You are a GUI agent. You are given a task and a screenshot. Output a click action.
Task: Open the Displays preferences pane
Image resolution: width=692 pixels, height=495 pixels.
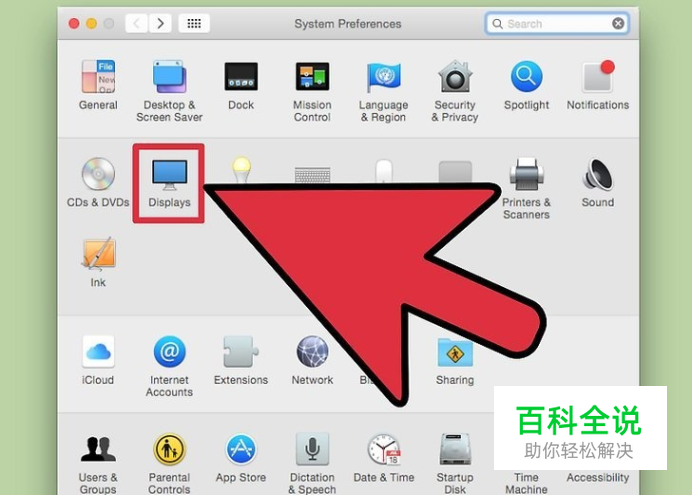[169, 183]
